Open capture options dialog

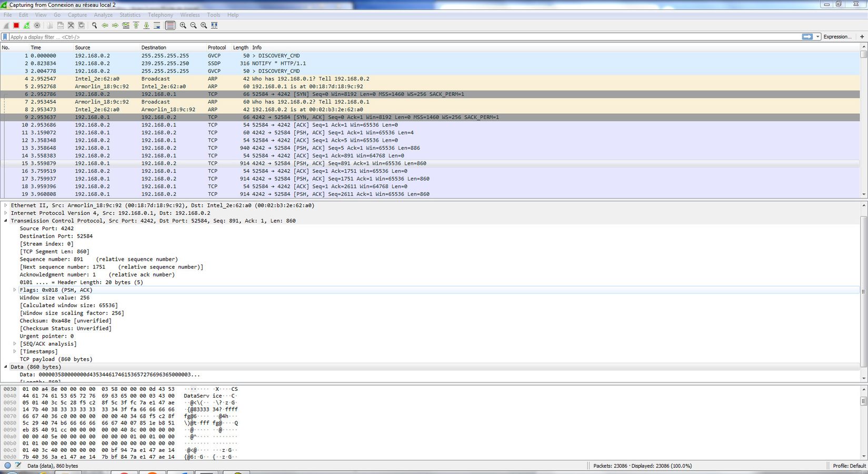pyautogui.click(x=37, y=25)
